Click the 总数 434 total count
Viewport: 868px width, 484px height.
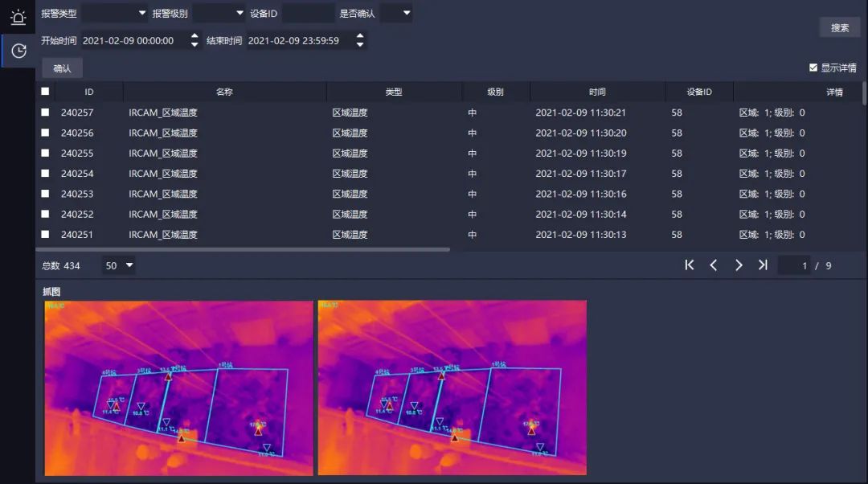click(61, 266)
